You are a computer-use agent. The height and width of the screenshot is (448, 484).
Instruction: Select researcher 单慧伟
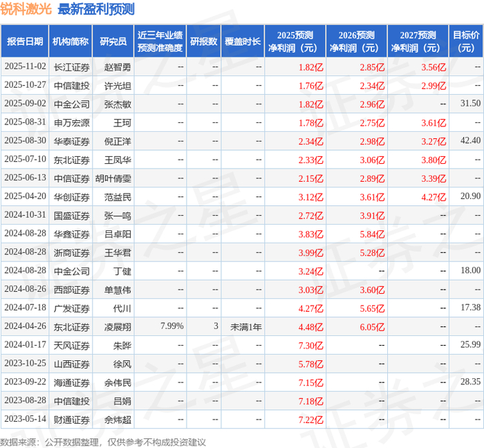[x=118, y=290]
